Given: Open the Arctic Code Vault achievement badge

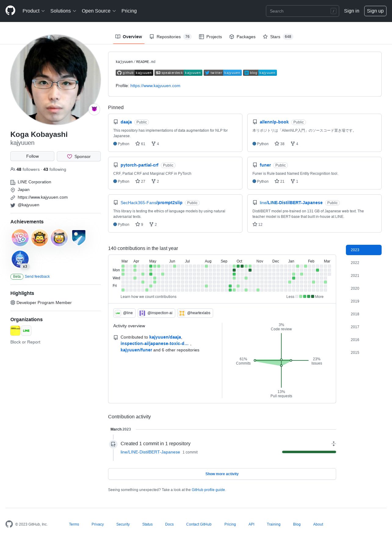Looking at the screenshot, I should (x=79, y=238).
